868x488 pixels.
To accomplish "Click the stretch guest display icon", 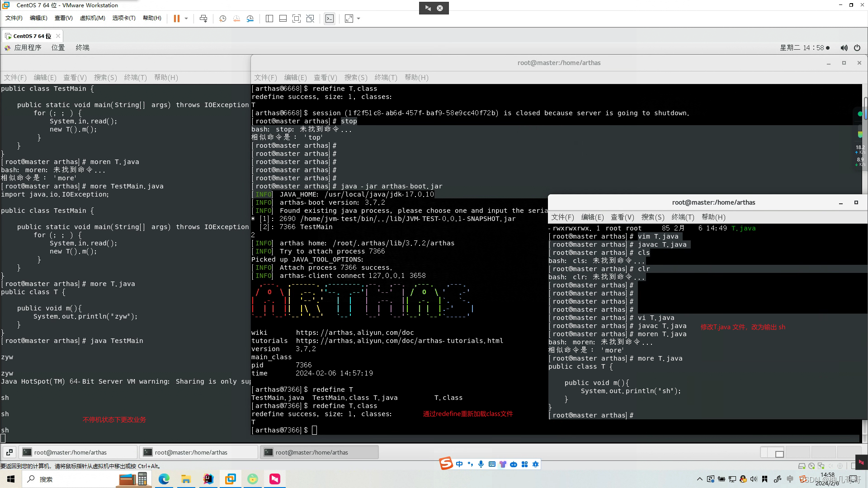I will [x=349, y=19].
